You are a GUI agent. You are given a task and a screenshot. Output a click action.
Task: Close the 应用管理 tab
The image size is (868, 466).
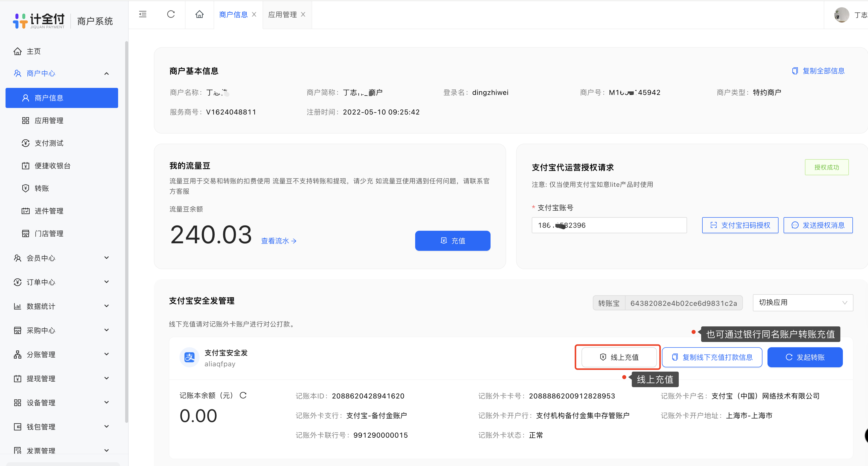[x=303, y=15]
